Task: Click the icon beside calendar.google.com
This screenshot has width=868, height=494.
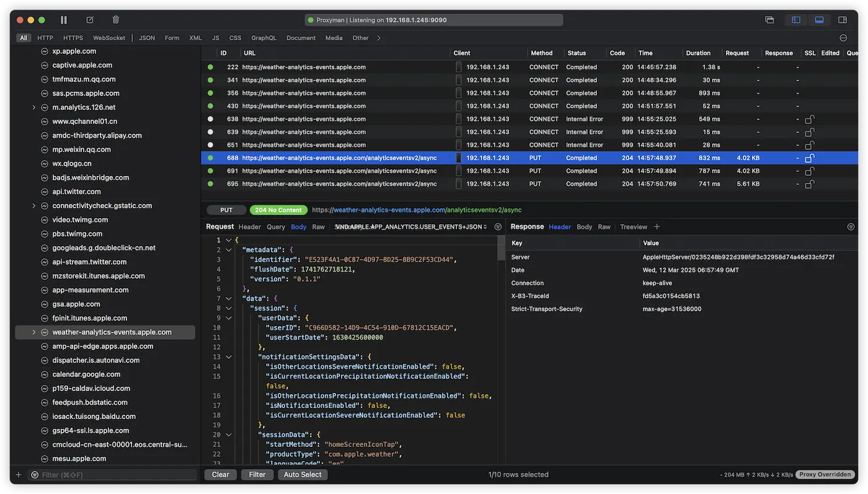Action: (45, 374)
